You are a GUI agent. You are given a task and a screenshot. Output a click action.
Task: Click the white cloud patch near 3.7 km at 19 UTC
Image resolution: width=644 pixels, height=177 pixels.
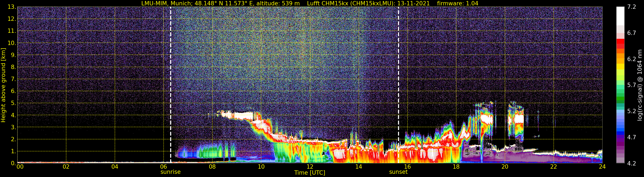(487, 119)
